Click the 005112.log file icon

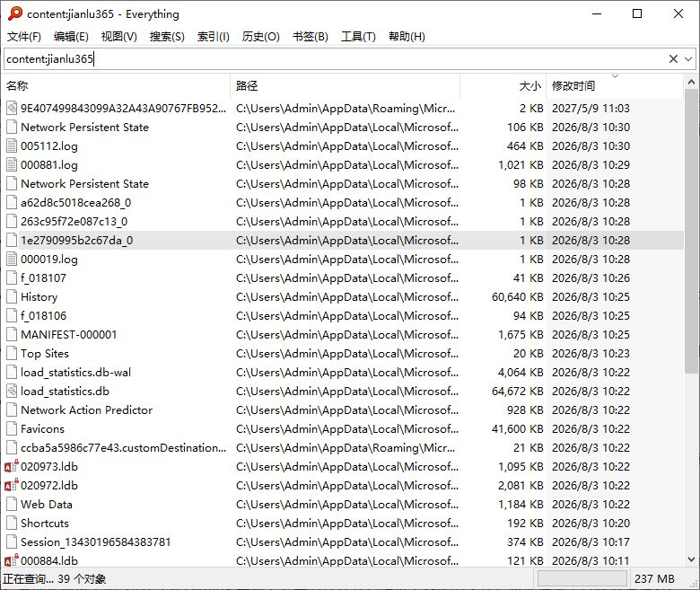click(12, 146)
